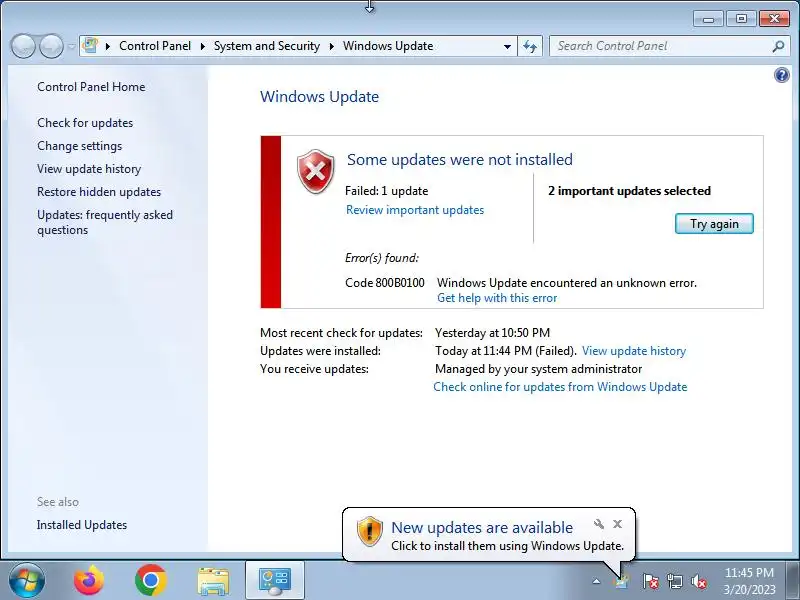Click the Control Panel icon in address bar
800x600 pixels.
point(90,45)
